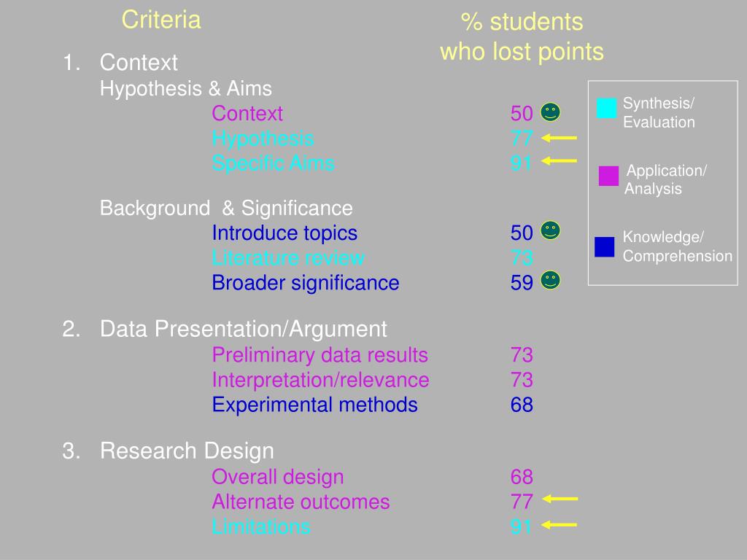This screenshot has height=560, width=747.
Task: Click the Literature review criterion
Action: pos(288,257)
